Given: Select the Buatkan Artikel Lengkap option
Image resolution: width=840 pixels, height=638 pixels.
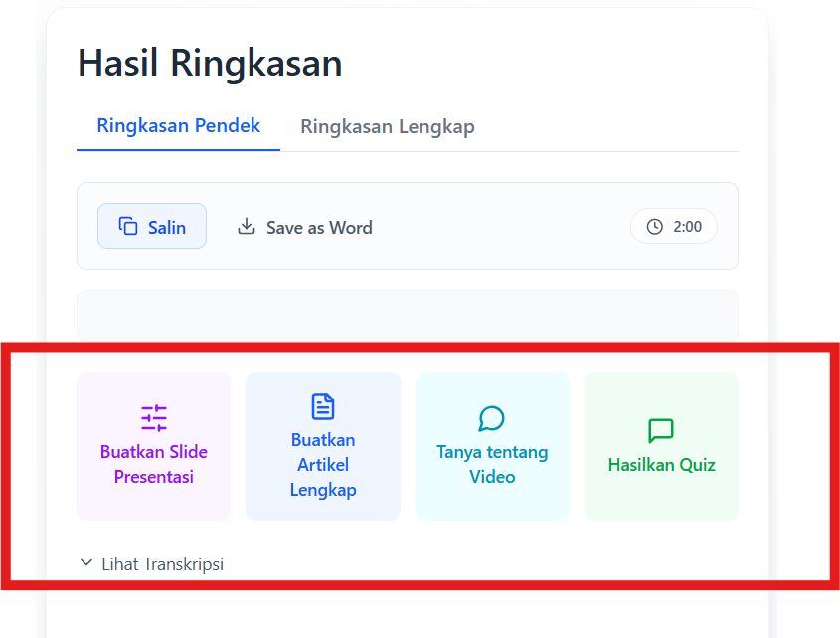Looking at the screenshot, I should tap(322, 445).
